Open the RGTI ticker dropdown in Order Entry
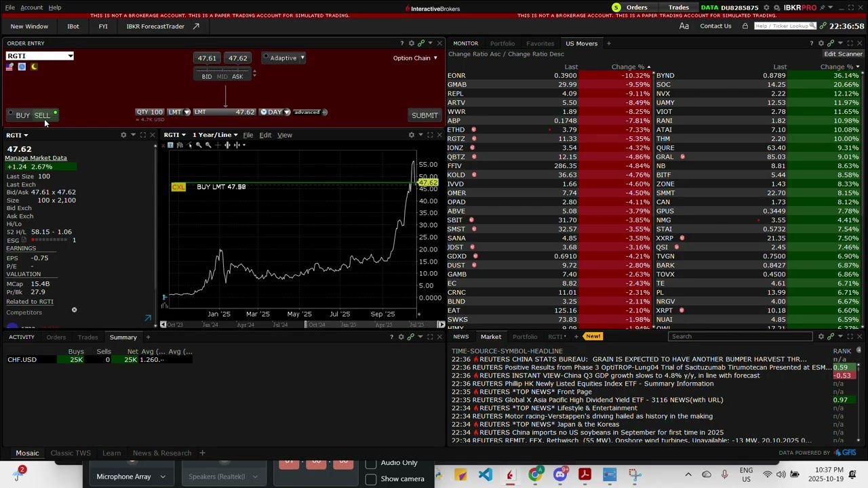This screenshot has width=868, height=488. tap(70, 56)
